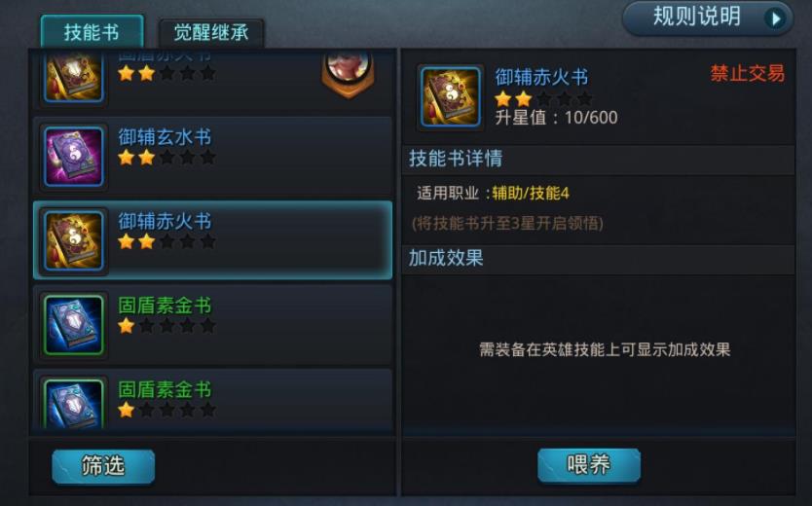Click the partially visible top red-gold book icon
Viewport: 812px width, 506px height.
74,77
